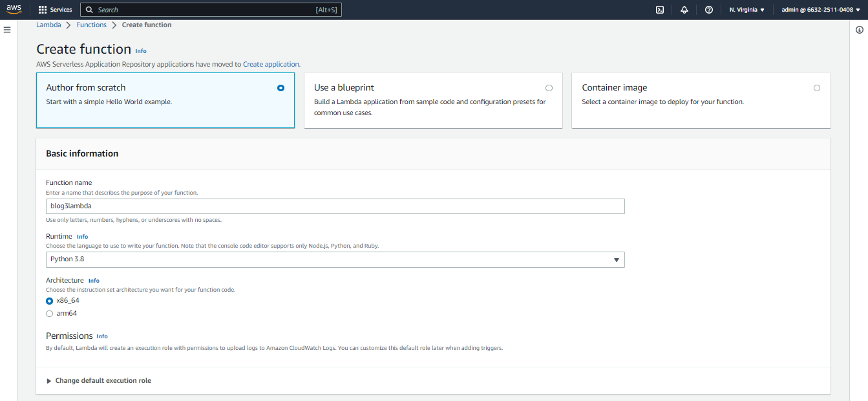Open the help question mark menu
This screenshot has width=868, height=401.
click(x=709, y=10)
